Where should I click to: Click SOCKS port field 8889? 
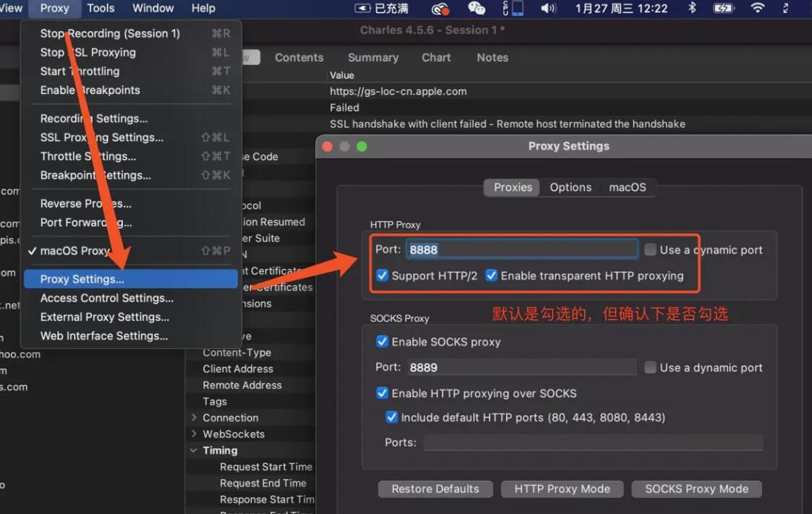click(x=522, y=367)
